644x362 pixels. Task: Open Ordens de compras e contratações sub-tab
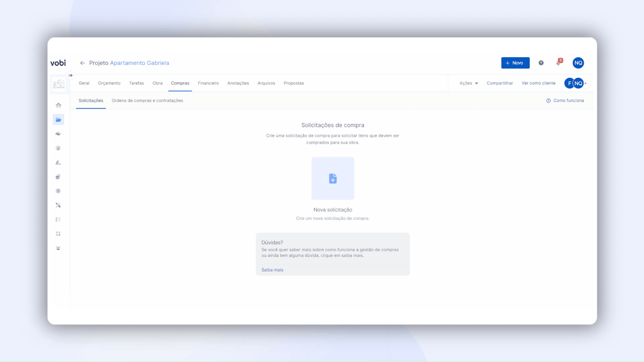coord(147,101)
